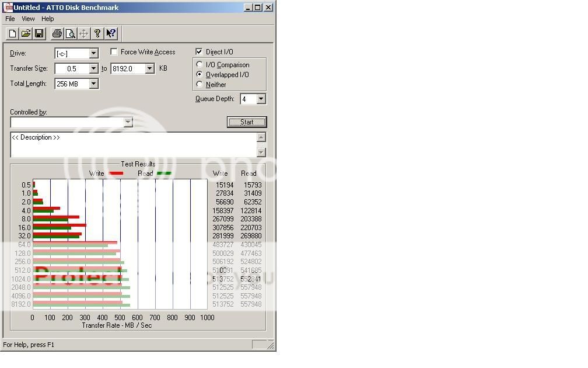
Task: Click read value 15793
Action: 253,185
